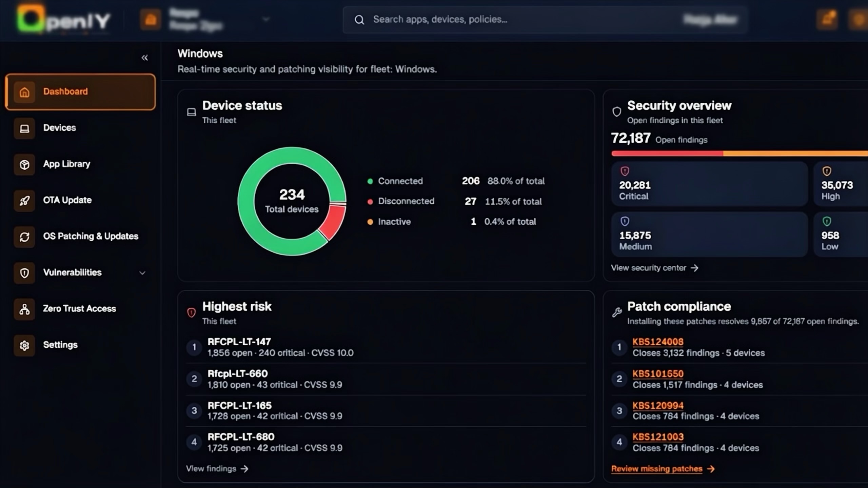Open the Dashboard home icon
The image size is (868, 488).
(24, 92)
